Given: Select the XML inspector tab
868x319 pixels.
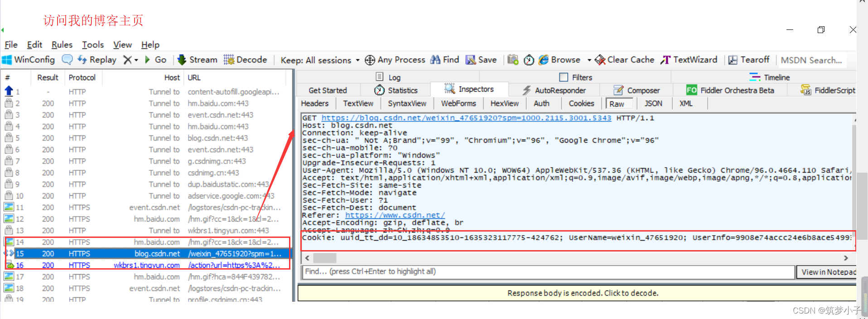Looking at the screenshot, I should tap(686, 104).
